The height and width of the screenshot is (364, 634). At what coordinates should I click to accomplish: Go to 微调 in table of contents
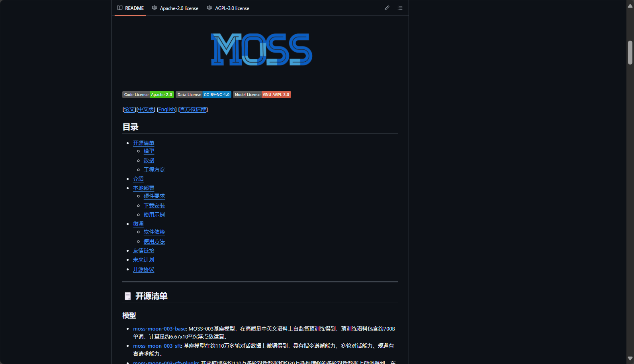point(138,224)
